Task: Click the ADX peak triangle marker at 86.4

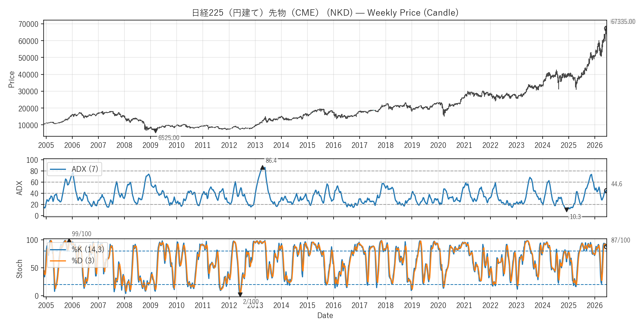Action: tap(263, 168)
